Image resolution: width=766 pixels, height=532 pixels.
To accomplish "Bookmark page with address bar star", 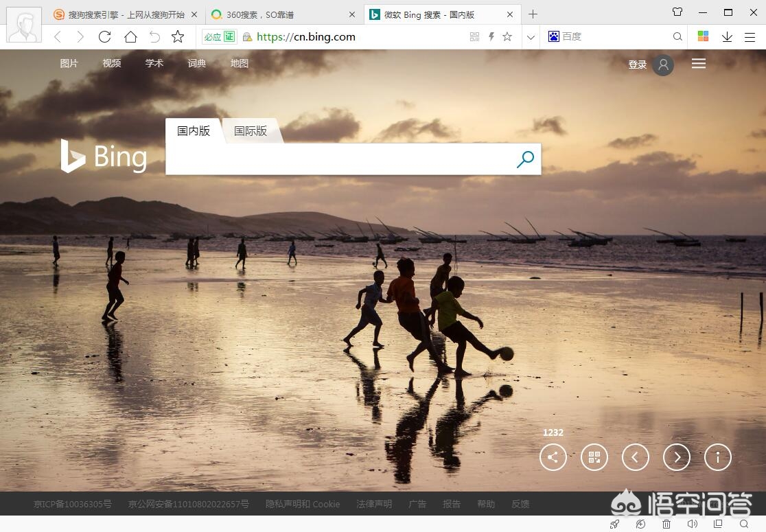I will click(x=507, y=37).
